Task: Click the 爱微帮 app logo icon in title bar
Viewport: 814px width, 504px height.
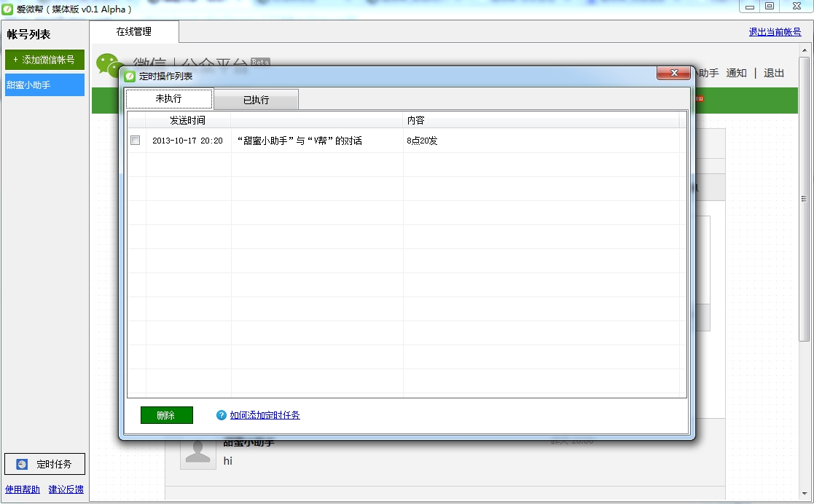Action: (x=7, y=9)
